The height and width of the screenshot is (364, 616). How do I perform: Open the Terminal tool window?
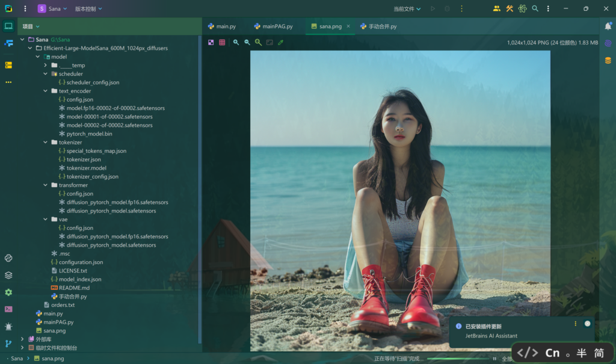[x=8, y=309]
